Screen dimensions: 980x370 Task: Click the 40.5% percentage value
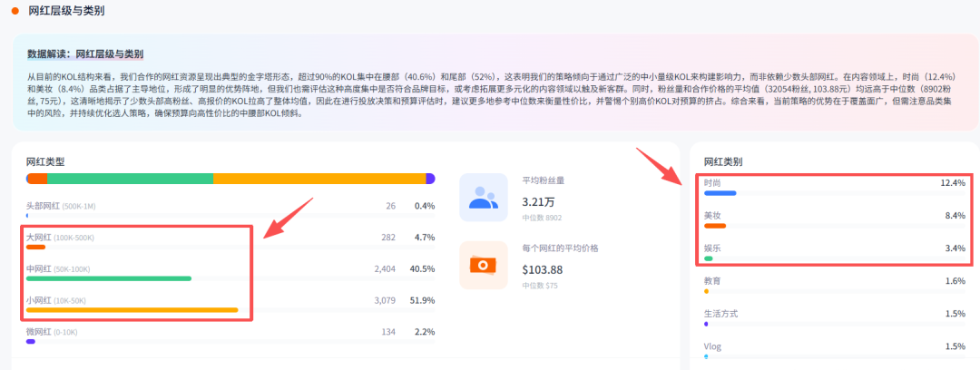422,268
